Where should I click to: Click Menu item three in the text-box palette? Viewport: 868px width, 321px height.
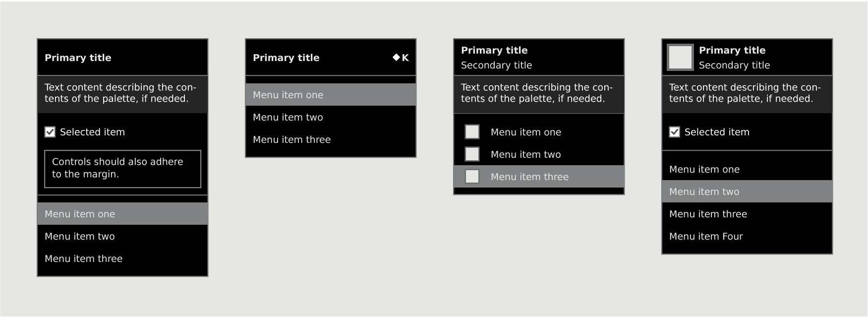pyautogui.click(x=83, y=259)
